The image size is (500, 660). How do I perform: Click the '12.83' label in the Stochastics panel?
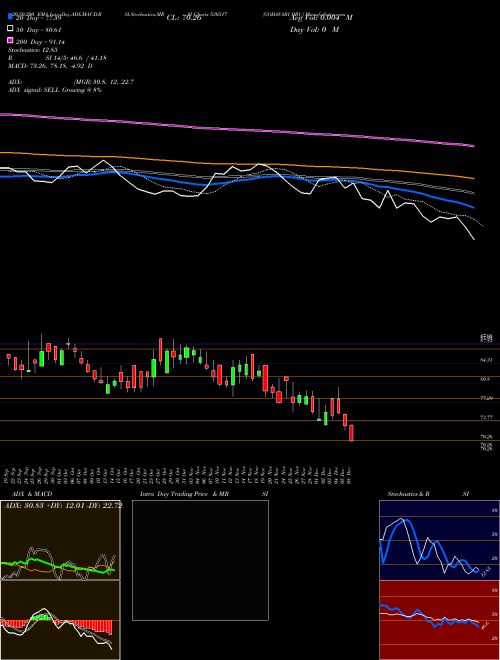point(485,572)
